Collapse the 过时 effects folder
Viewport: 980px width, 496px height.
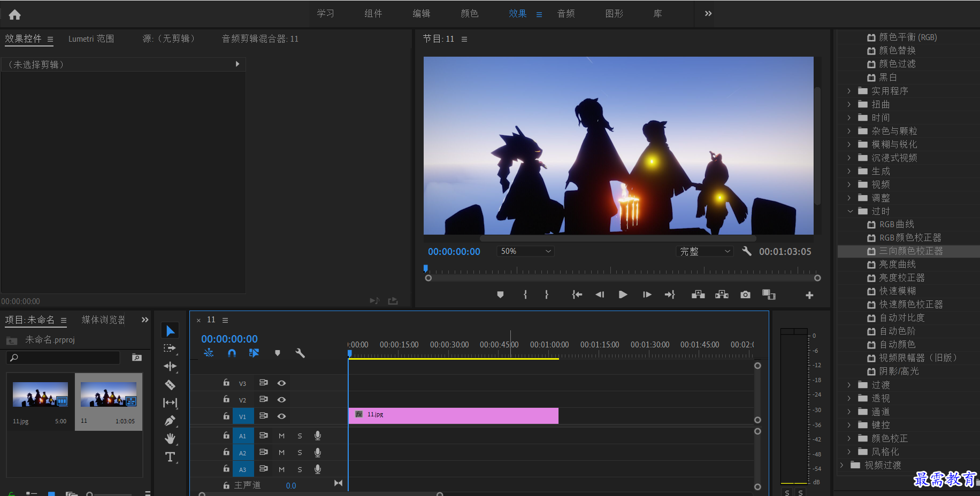pos(850,211)
